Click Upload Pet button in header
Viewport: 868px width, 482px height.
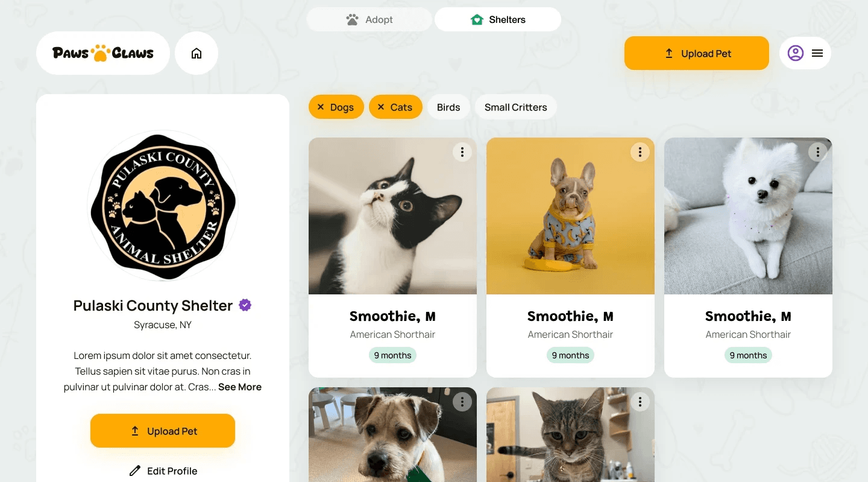coord(697,53)
